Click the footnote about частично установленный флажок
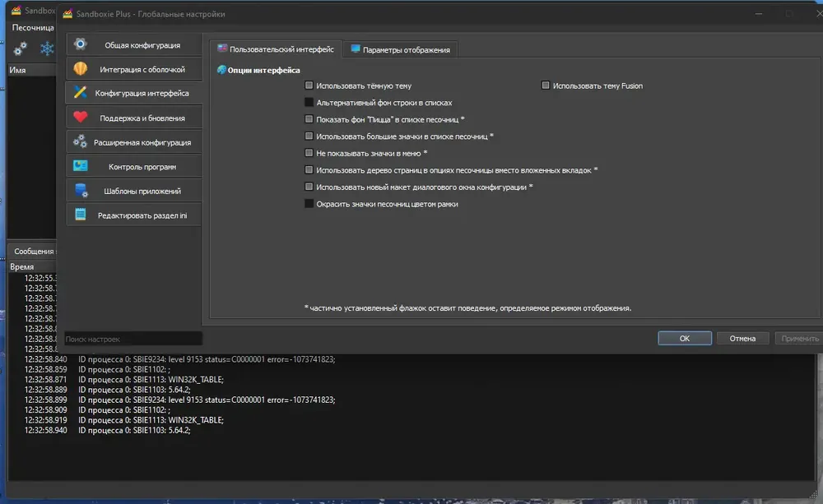The width and height of the screenshot is (823, 504). [467, 307]
